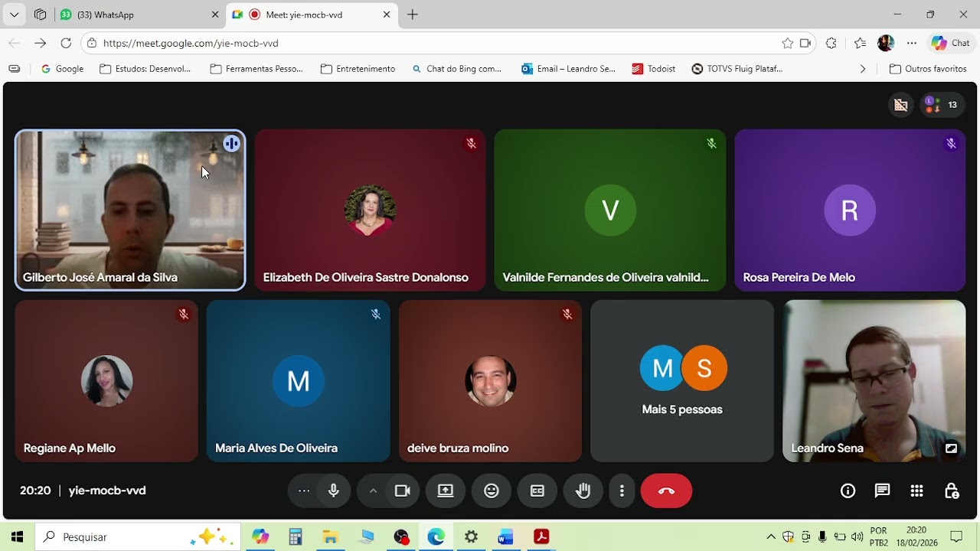980x551 pixels.
Task: Start presenting your screen
Action: coord(446,491)
